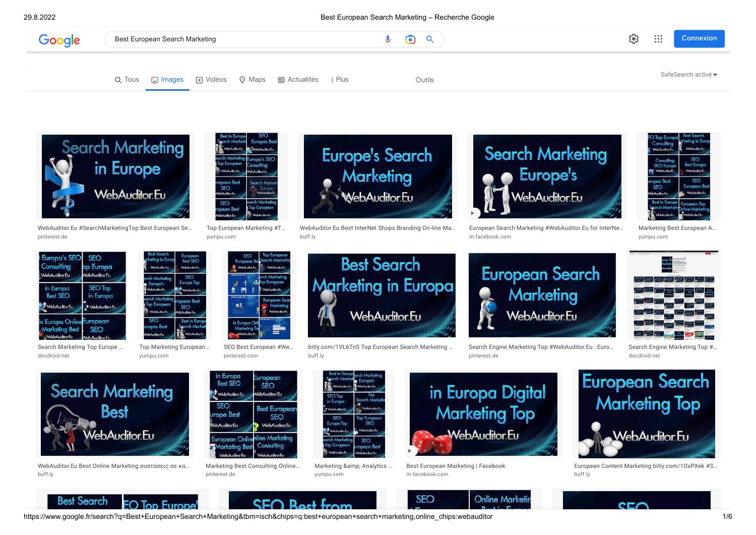Open the Maps search tab
The image size is (756, 535).
pyautogui.click(x=252, y=79)
